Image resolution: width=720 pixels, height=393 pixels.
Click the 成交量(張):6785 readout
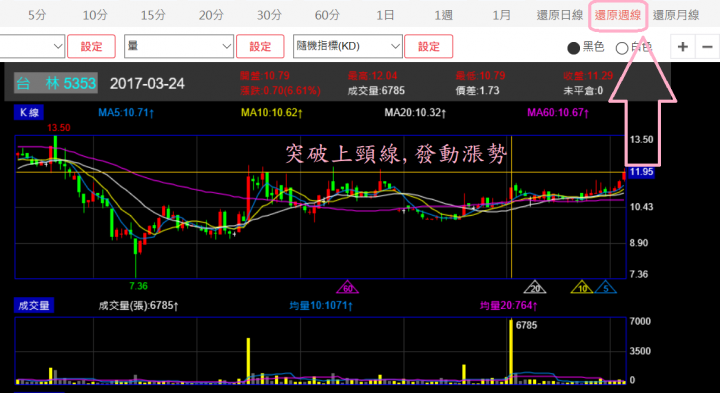tap(138, 305)
